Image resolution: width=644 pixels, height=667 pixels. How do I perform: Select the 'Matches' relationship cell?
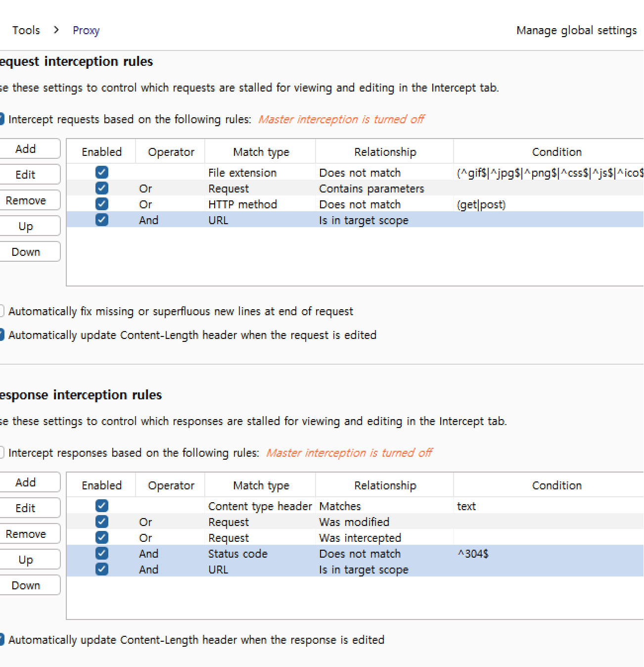click(385, 506)
